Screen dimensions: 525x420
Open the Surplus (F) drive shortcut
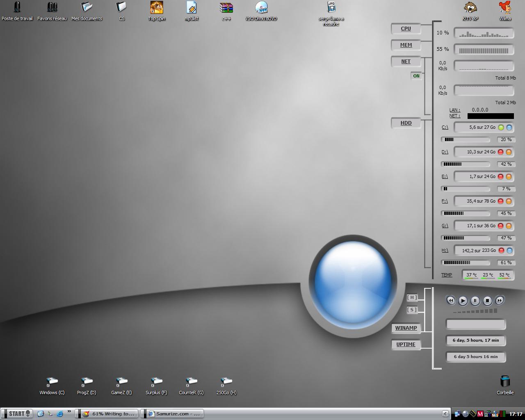[x=156, y=386]
